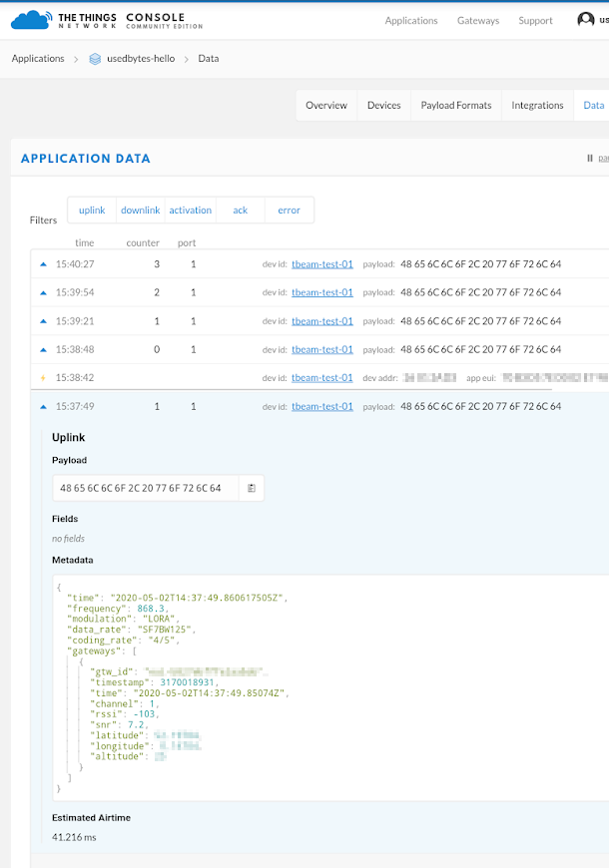Collapse the 15:37:49 uplink row arrow
This screenshot has height=868, width=609.
click(43, 407)
